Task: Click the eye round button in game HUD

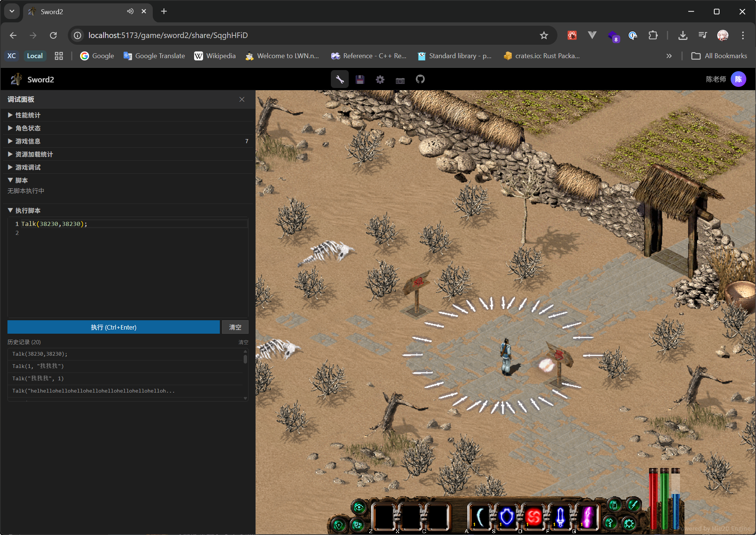Action: coord(359,507)
